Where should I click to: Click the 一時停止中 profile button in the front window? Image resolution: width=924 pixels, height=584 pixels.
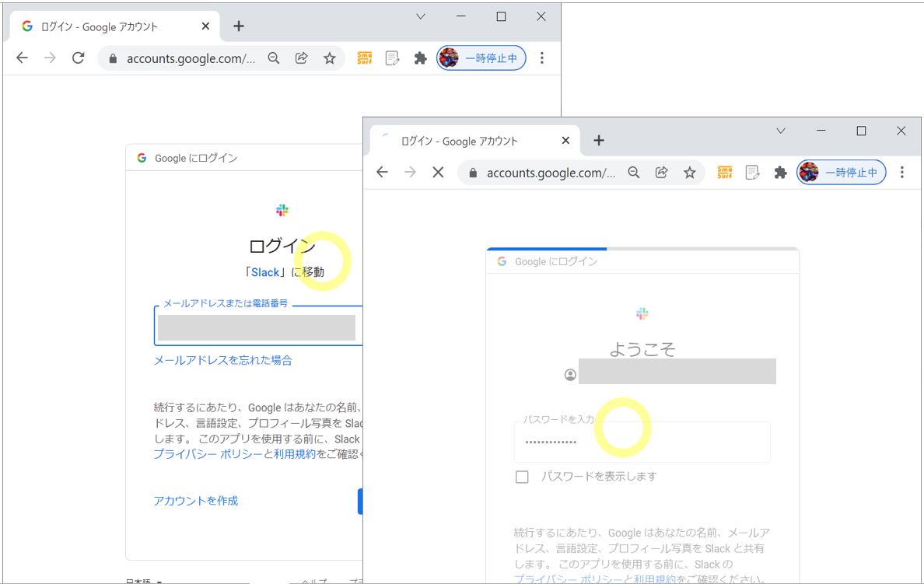pos(842,173)
